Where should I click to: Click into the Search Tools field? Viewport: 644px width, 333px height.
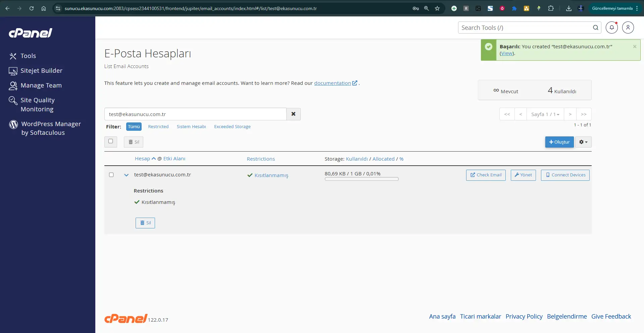pyautogui.click(x=525, y=27)
